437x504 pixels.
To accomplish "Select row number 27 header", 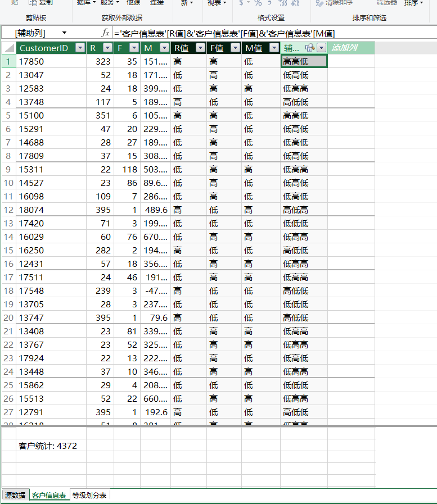I will coord(8,412).
